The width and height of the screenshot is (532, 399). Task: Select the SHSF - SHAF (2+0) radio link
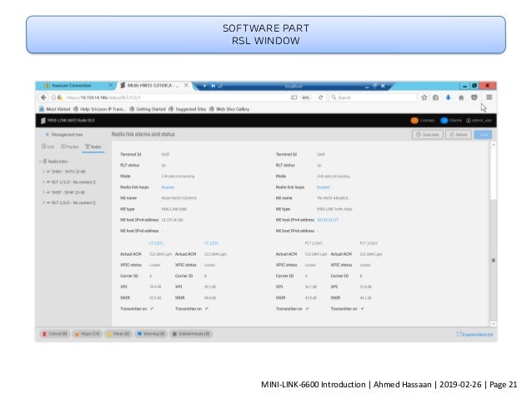pos(68,192)
